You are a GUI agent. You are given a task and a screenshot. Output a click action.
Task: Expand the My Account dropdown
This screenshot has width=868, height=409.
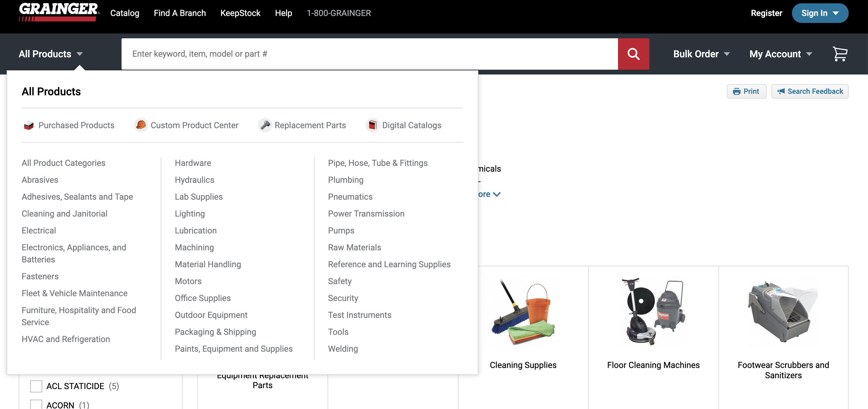(x=781, y=54)
